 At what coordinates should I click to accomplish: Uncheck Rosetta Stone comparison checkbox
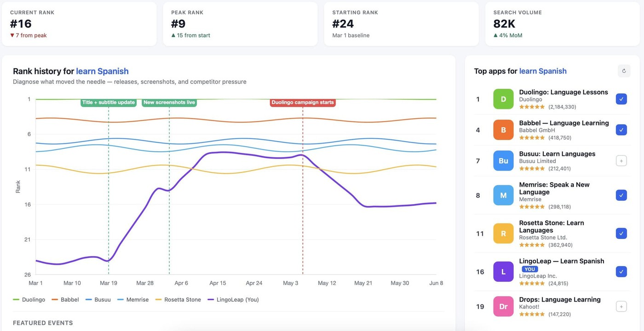point(621,234)
